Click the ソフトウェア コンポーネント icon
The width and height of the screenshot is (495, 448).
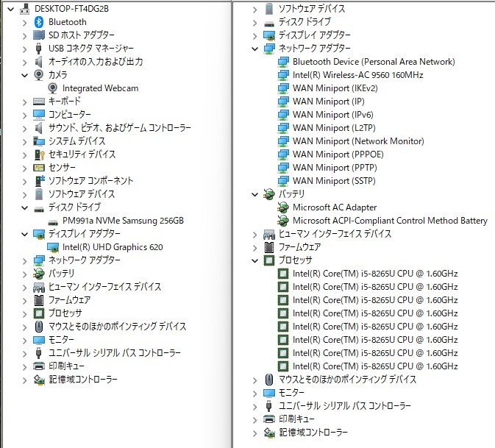tap(38, 181)
